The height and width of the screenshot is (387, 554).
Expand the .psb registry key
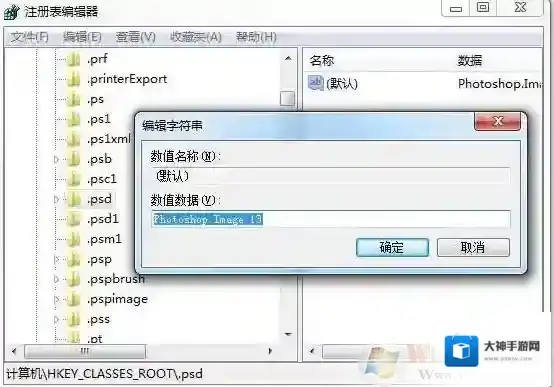(56, 159)
